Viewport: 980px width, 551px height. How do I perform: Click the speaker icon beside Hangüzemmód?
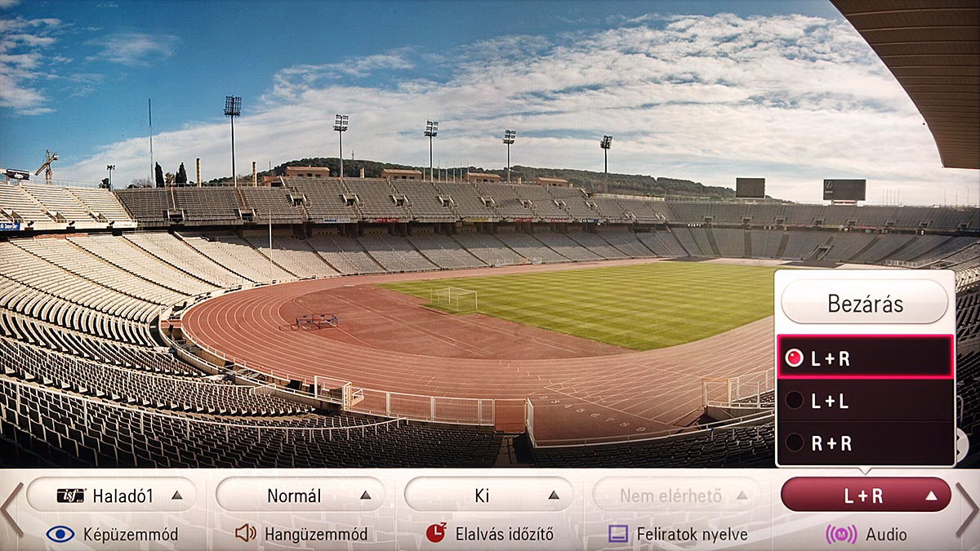246,534
